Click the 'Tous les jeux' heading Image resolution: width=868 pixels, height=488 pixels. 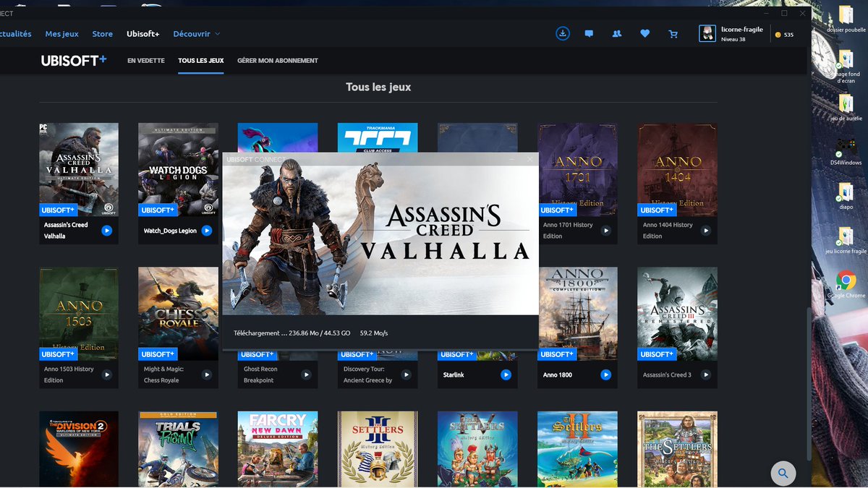tap(378, 87)
